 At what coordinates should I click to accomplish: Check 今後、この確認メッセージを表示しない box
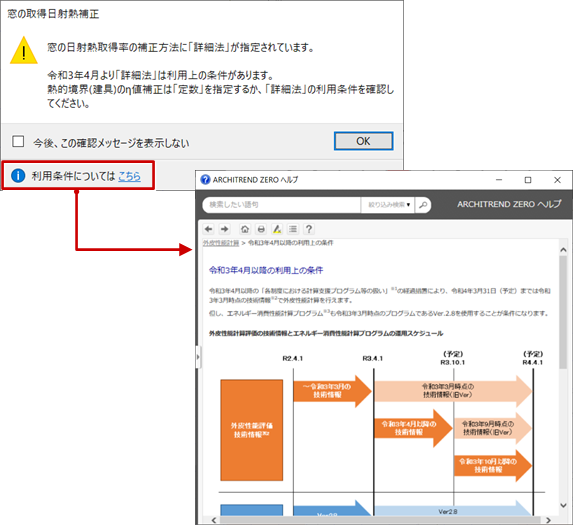(18, 141)
